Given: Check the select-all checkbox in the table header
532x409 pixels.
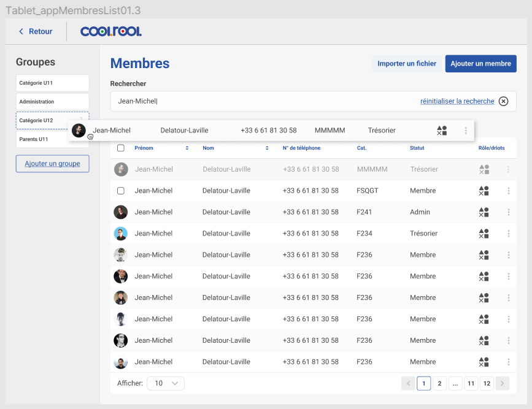Looking at the screenshot, I should coord(121,148).
